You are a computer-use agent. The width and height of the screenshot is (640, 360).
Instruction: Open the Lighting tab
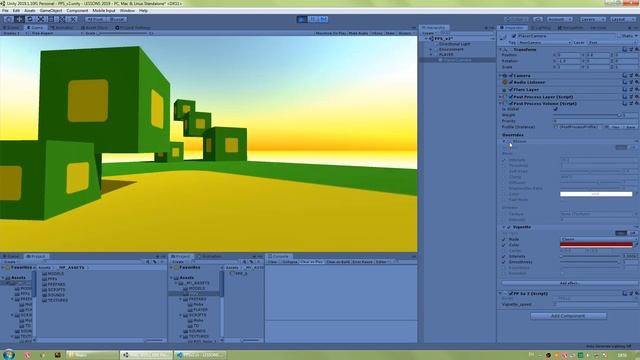(541, 28)
